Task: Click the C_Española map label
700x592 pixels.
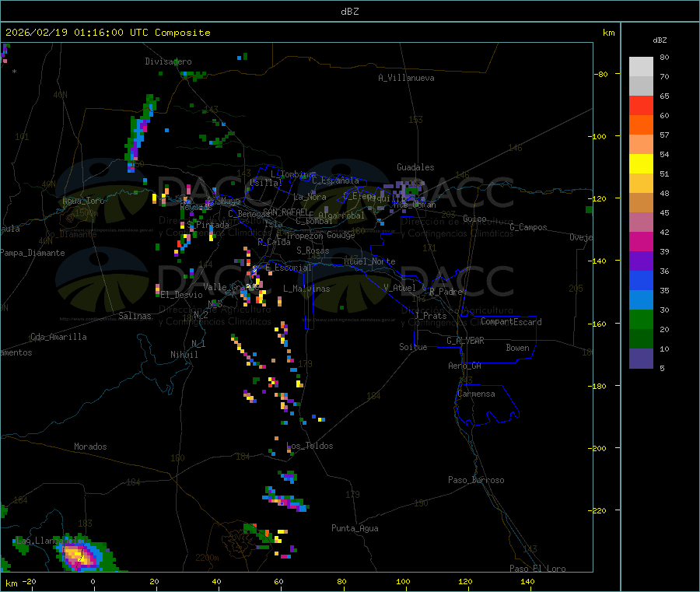Action: tap(335, 180)
